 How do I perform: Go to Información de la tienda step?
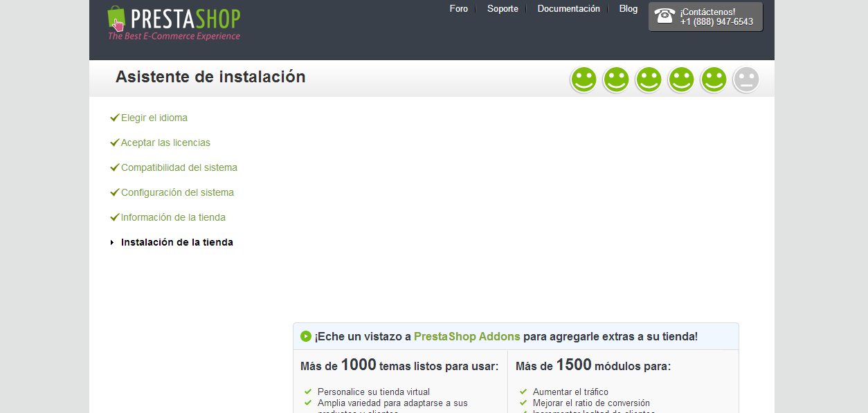tap(173, 217)
